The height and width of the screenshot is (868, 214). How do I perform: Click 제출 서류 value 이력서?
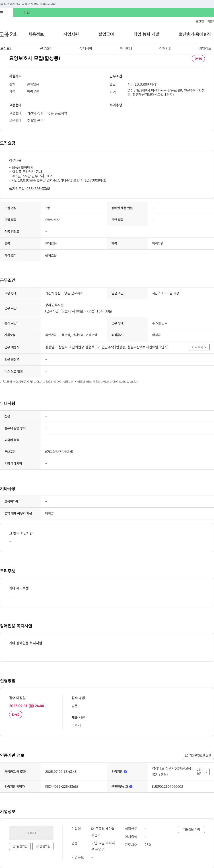76,725
